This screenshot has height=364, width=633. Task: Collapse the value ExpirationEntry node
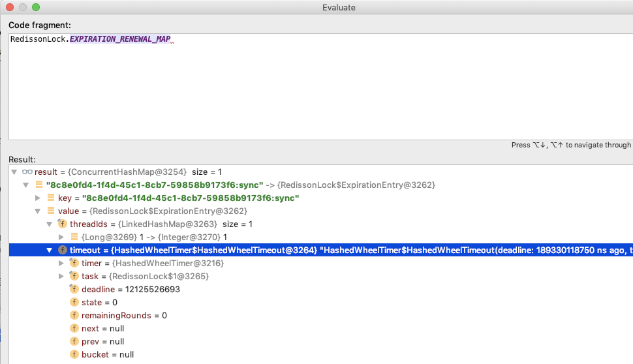[38, 211]
